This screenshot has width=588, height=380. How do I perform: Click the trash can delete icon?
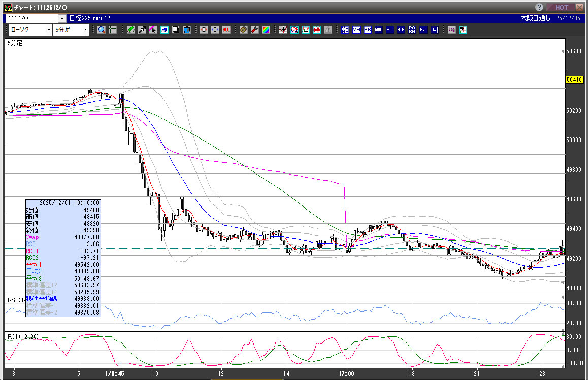[187, 30]
